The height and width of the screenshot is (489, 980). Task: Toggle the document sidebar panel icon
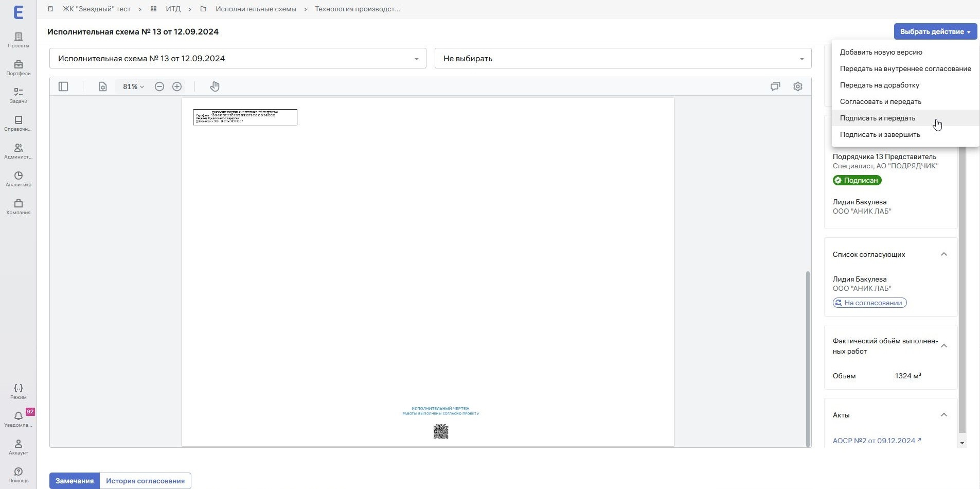tap(63, 86)
